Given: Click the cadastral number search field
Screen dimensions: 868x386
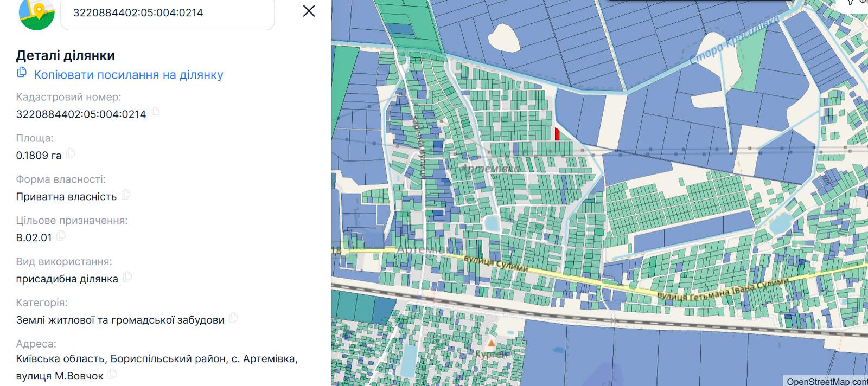Looking at the screenshot, I should coord(167,13).
